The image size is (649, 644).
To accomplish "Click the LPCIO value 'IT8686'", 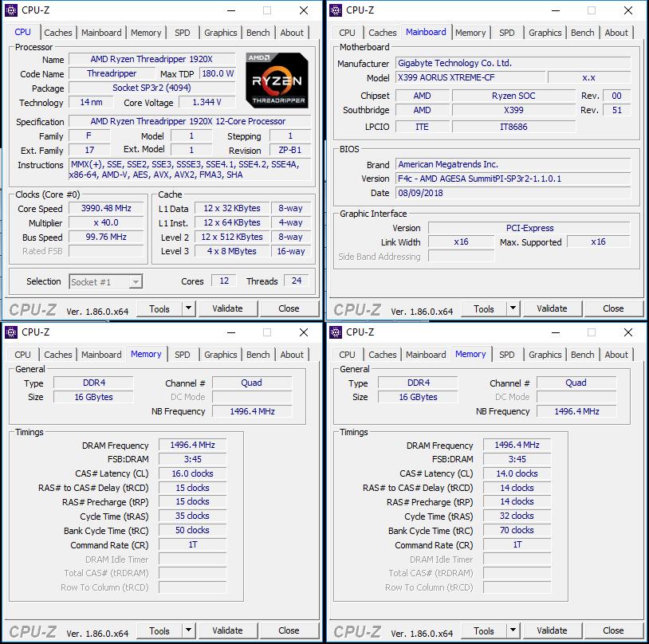I will 513,127.
